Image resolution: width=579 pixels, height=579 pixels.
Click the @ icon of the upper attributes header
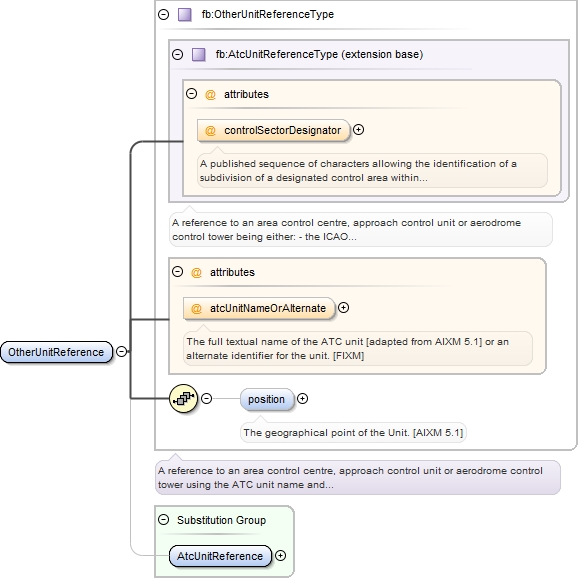pos(210,95)
